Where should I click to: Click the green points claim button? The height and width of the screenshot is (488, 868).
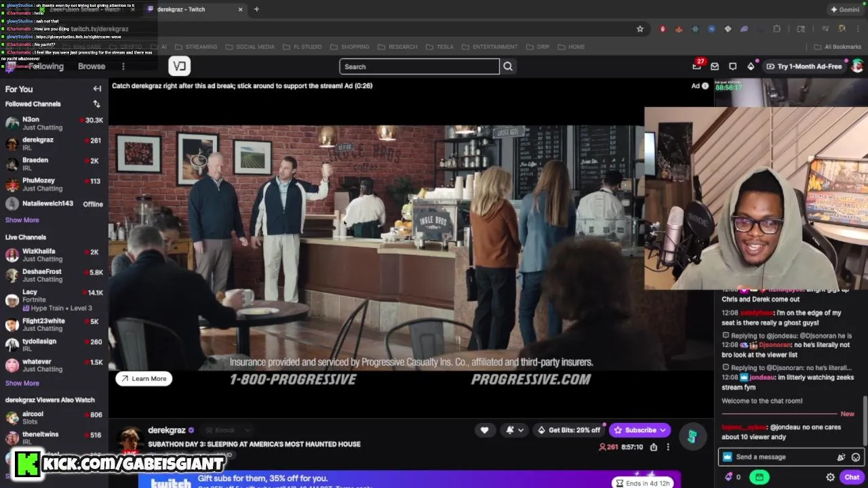click(759, 477)
